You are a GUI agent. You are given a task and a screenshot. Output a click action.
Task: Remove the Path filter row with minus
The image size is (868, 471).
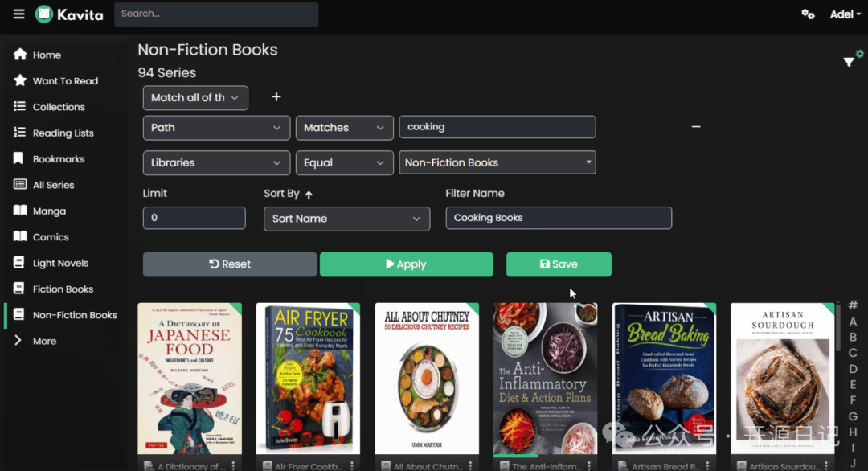(x=696, y=127)
